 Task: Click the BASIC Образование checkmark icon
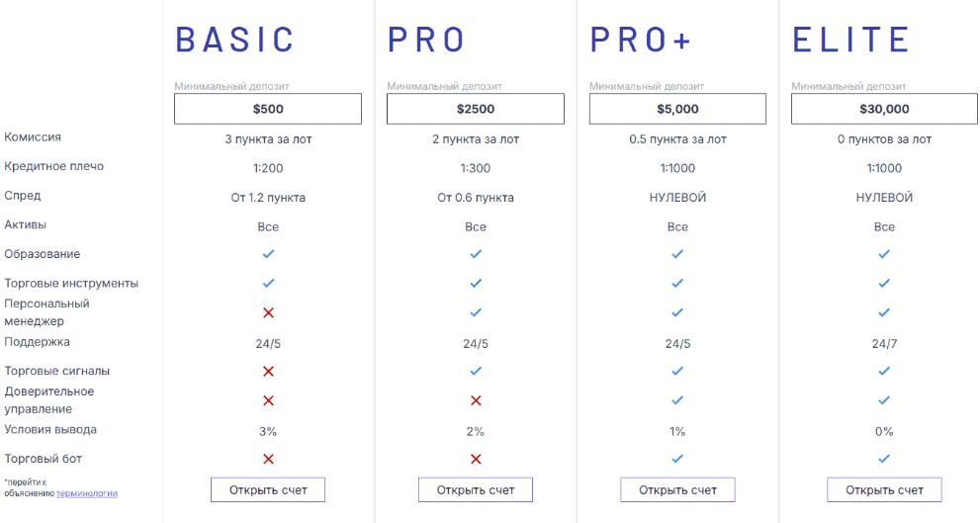point(268,254)
